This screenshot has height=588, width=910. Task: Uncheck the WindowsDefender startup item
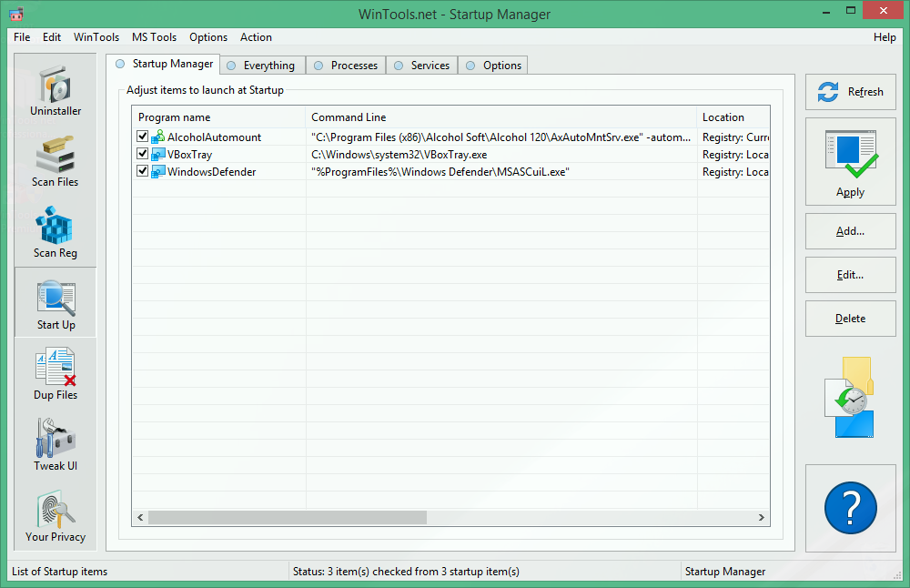142,170
